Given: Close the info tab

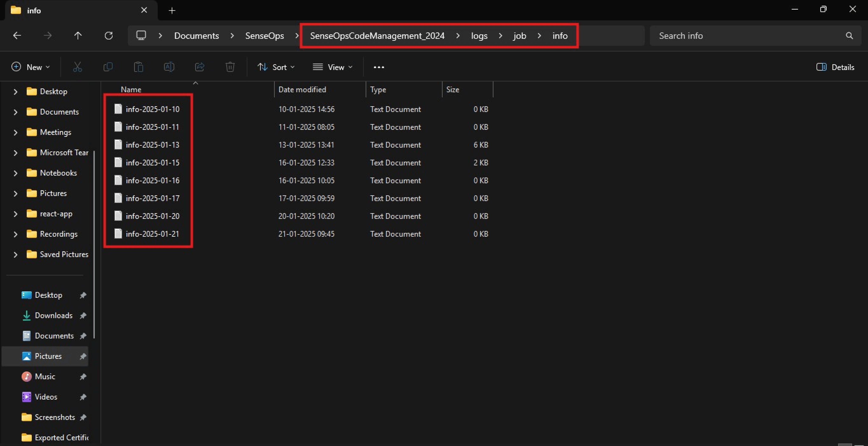Looking at the screenshot, I should point(144,10).
